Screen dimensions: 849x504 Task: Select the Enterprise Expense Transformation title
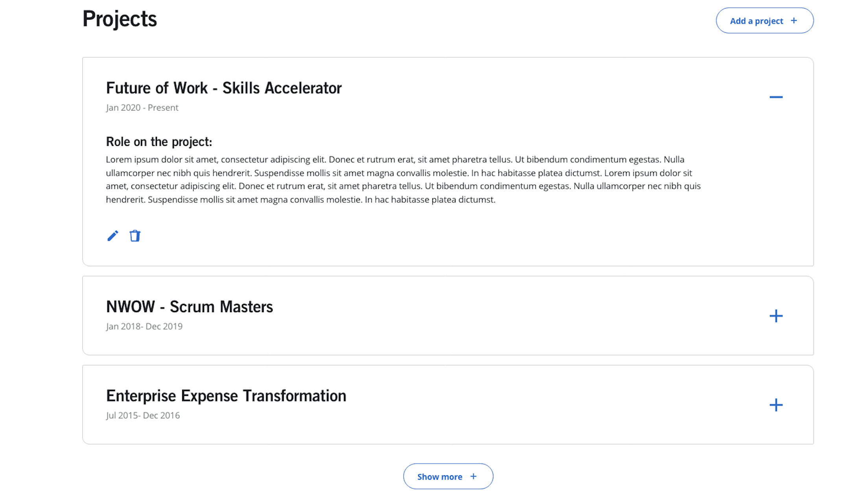226,396
